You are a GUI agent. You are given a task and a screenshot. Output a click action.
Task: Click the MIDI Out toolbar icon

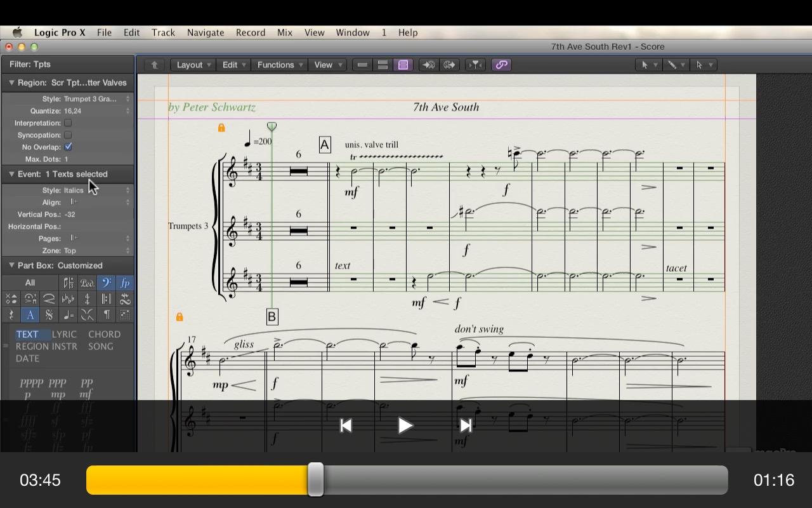(x=450, y=65)
